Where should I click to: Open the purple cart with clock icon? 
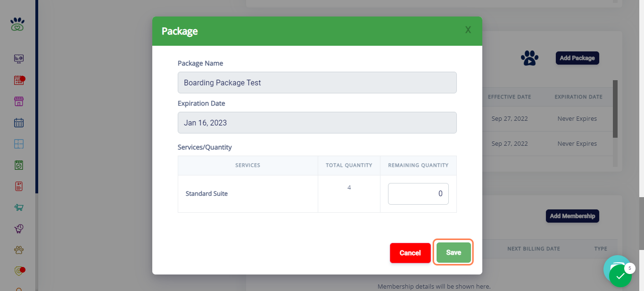(19, 229)
